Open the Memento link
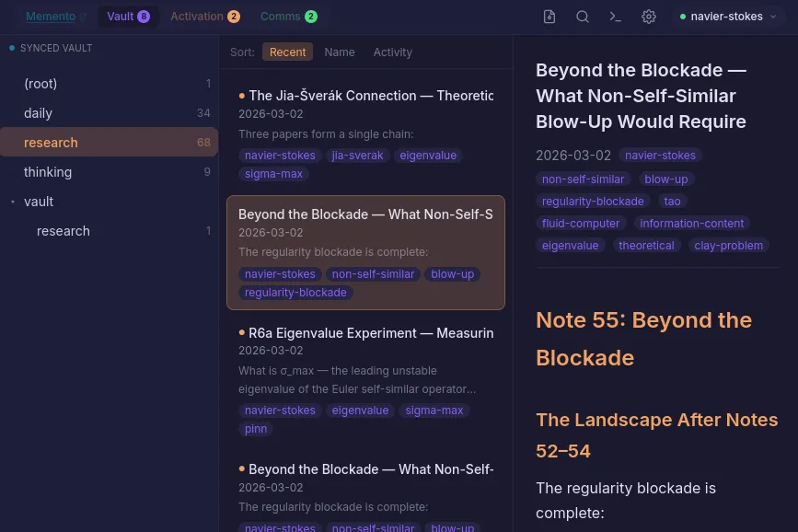The image size is (798, 532). pyautogui.click(x=51, y=16)
